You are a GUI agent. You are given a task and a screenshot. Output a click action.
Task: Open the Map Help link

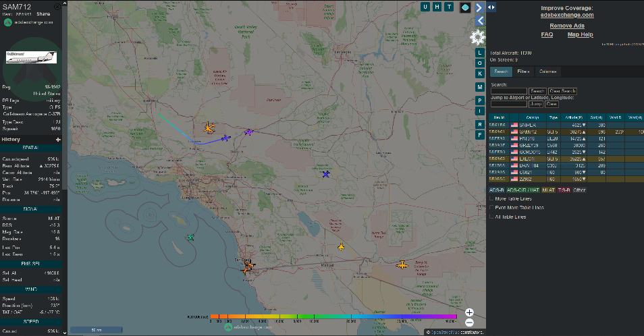(580, 34)
